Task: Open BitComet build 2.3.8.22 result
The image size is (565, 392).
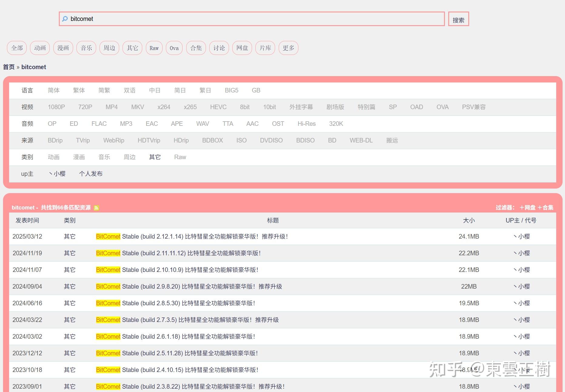Action: [190, 387]
